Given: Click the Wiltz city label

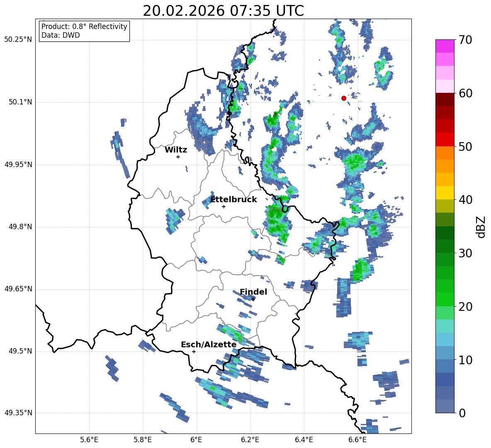Looking at the screenshot, I should 176,150.
